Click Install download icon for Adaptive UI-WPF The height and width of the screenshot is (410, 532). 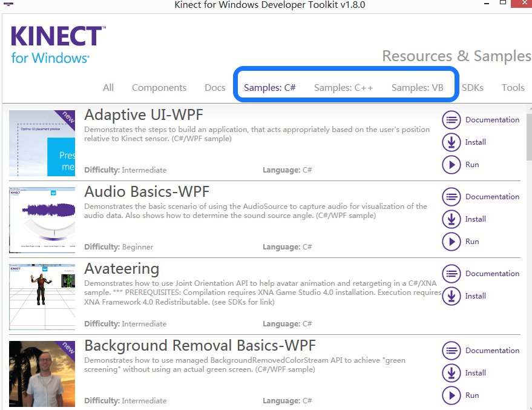(x=452, y=142)
